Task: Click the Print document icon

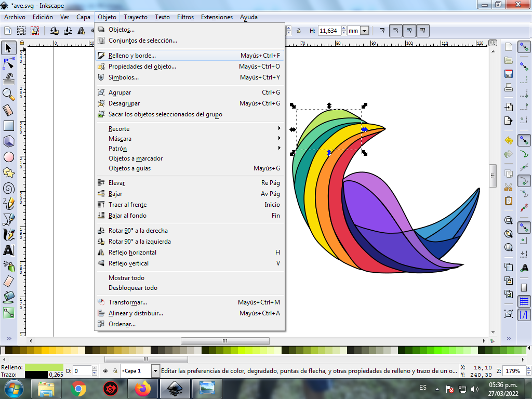Action: [509, 87]
